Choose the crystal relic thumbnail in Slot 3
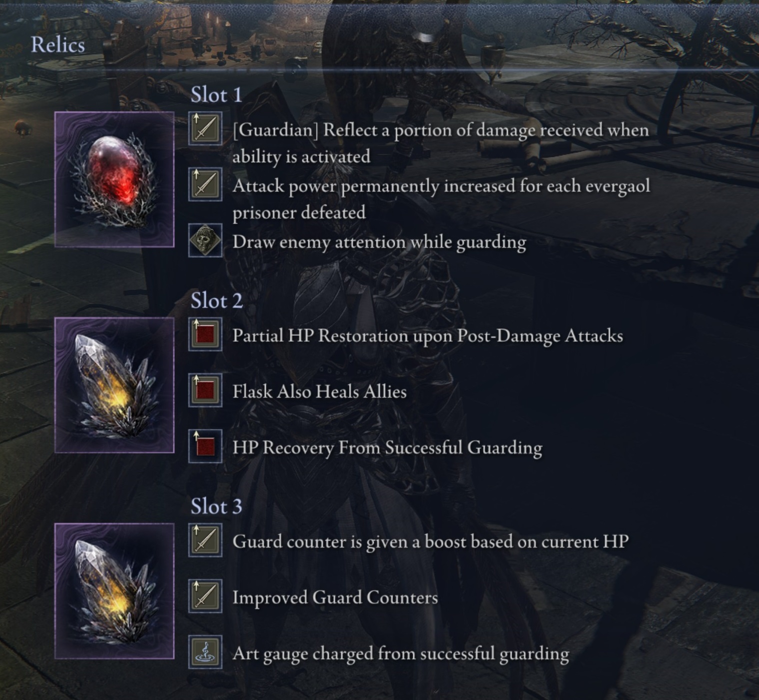Viewport: 759px width, 700px height. 114,591
